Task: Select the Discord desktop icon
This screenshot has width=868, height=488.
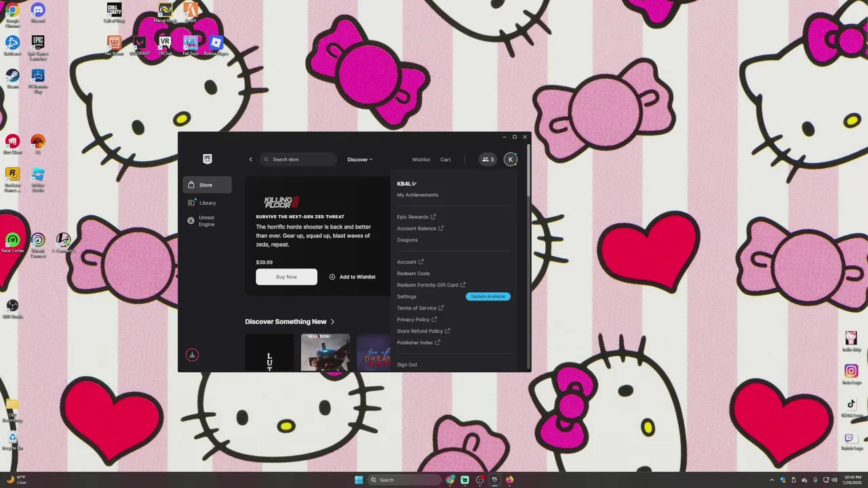Action: [38, 13]
